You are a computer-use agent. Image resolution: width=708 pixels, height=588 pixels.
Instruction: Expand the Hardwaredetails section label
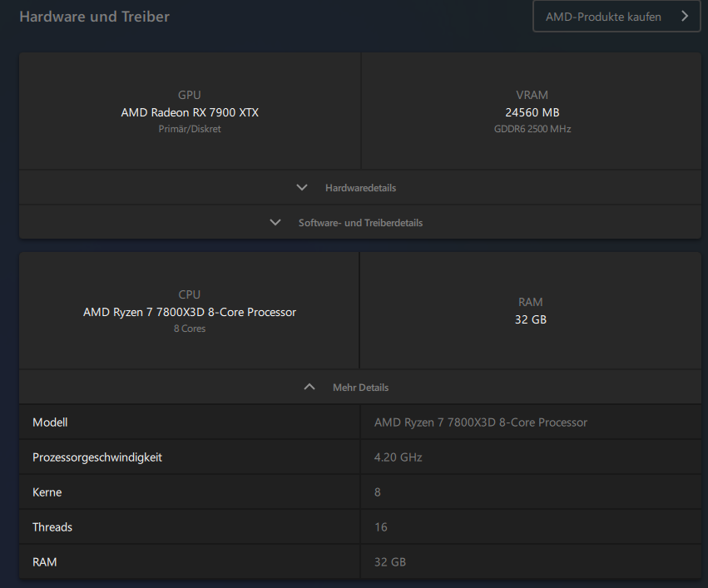pyautogui.click(x=360, y=188)
